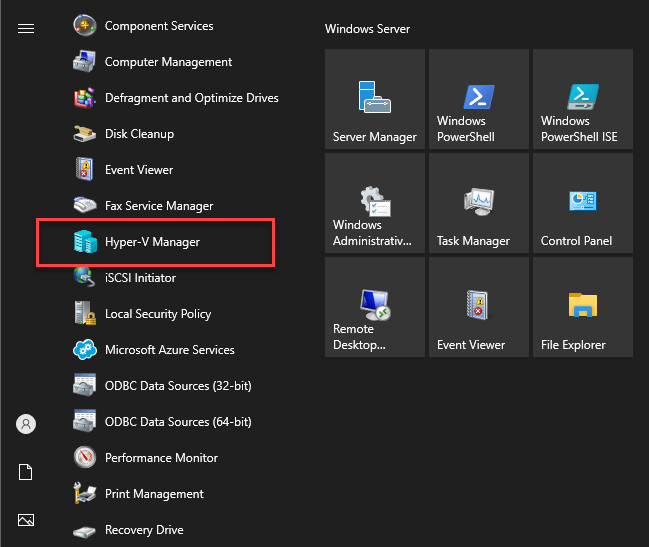Viewport: 649px width, 547px height.
Task: Click the user account icon
Action: pos(26,424)
